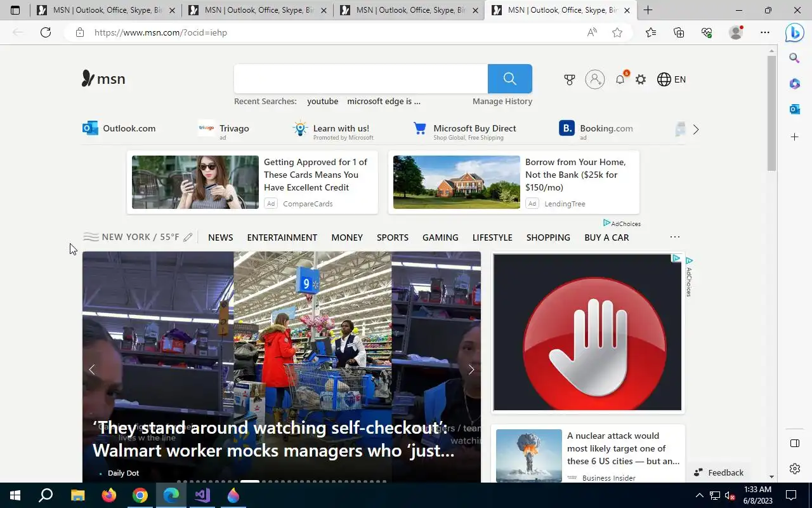Image resolution: width=812 pixels, height=508 pixels.
Task: Open the ENTERTAINMENT category
Action: [282, 237]
